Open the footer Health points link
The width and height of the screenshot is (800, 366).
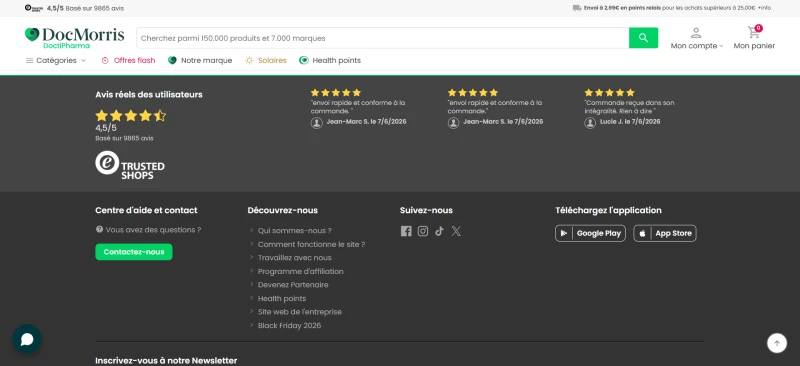coord(282,299)
